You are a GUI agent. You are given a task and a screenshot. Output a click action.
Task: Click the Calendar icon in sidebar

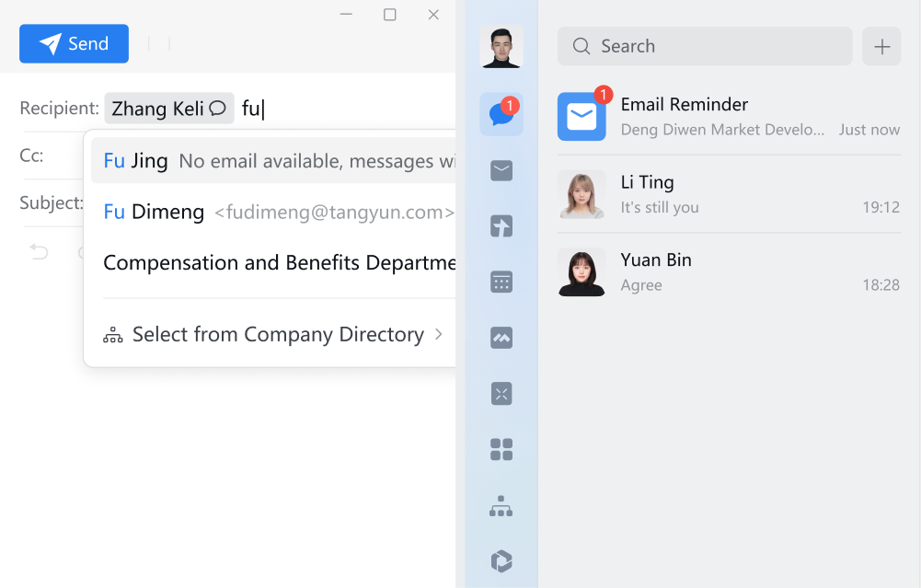coord(501,282)
